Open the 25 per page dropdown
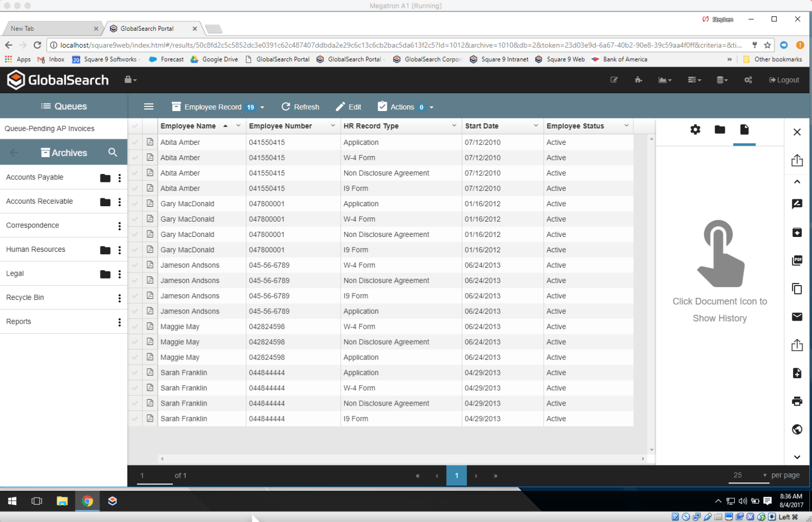Viewport: 812px width, 522px height. point(749,475)
